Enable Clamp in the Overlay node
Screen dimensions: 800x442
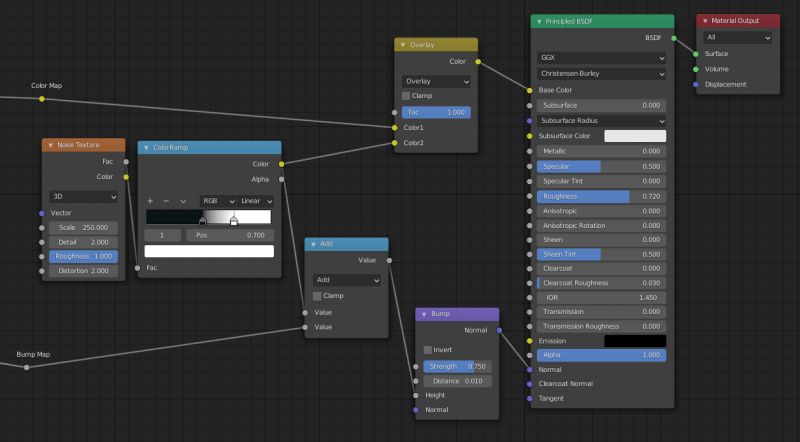(x=406, y=96)
